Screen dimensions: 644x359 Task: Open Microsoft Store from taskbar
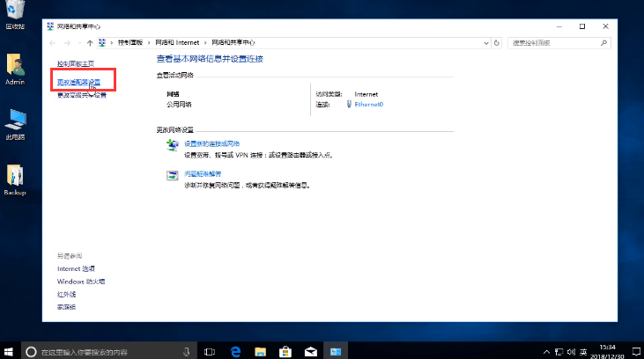285,352
